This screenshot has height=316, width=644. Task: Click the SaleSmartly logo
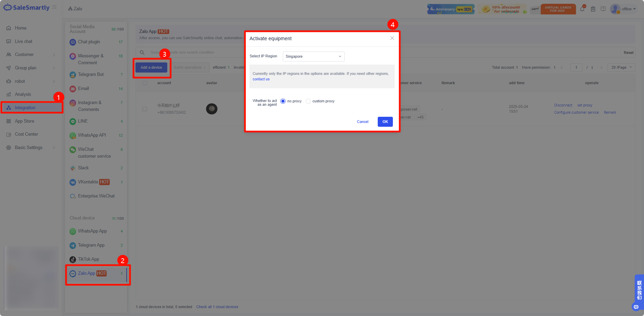pos(26,8)
